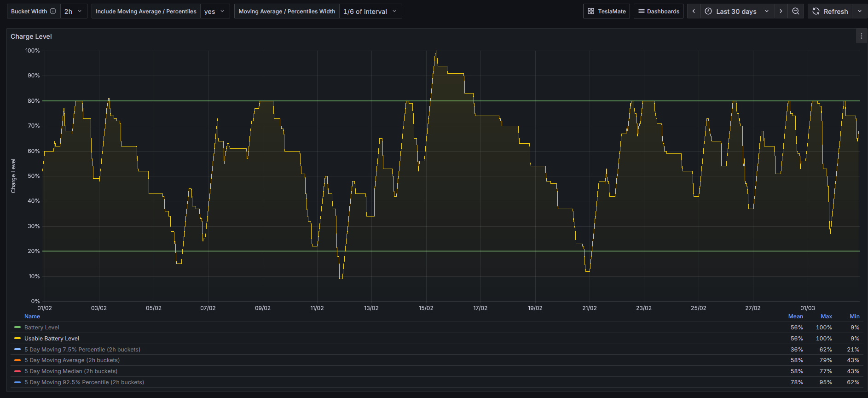Toggle 5 Day Moving Median series
Screen dimensions: 868x398
coord(70,371)
